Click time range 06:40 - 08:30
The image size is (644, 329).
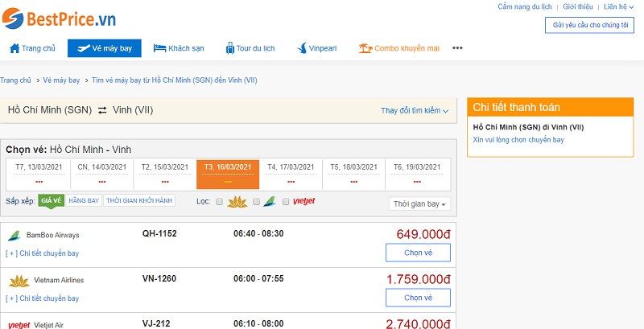click(258, 234)
